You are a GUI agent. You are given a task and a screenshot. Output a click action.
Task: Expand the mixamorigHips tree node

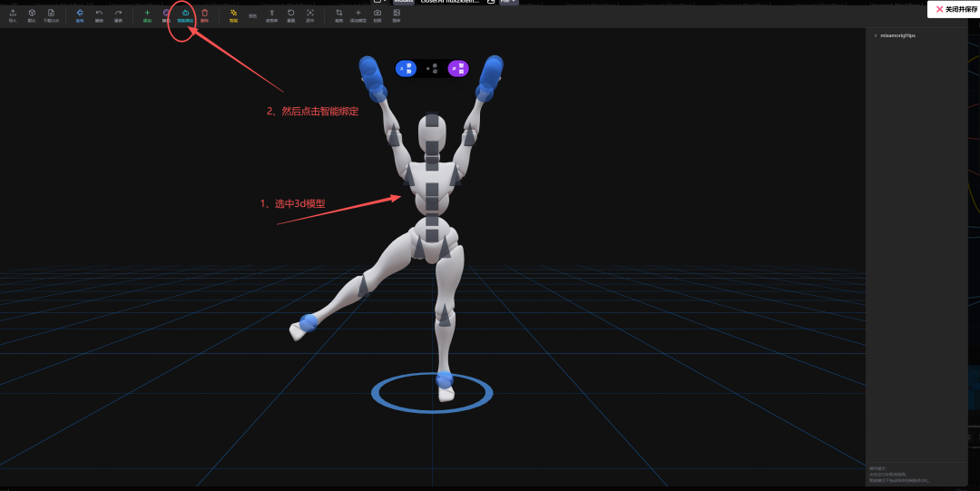[x=876, y=35]
